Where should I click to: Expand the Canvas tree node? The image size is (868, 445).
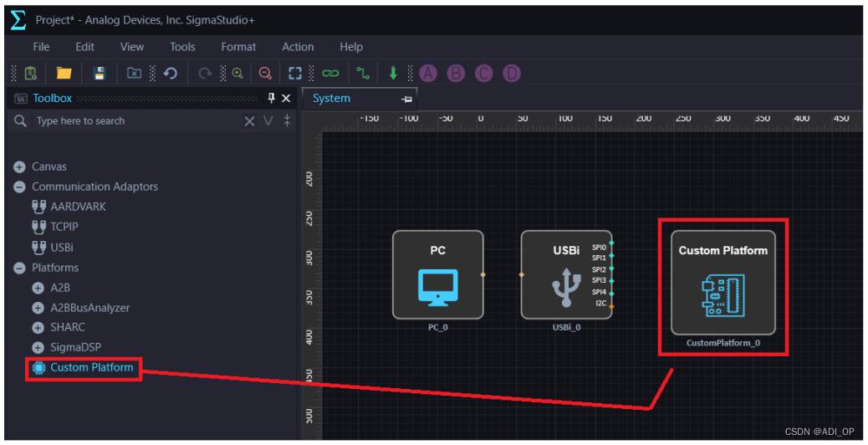(19, 166)
